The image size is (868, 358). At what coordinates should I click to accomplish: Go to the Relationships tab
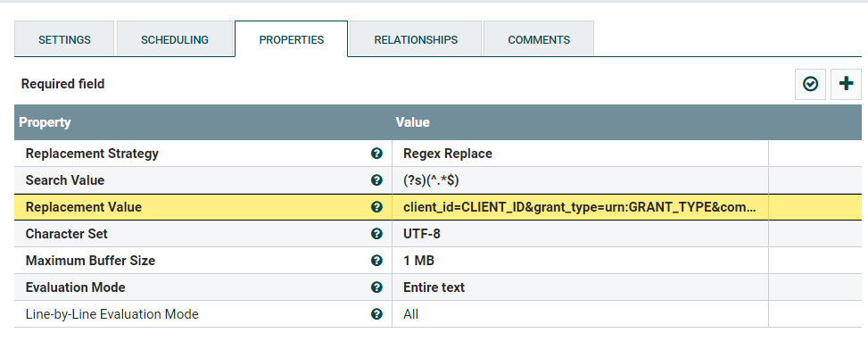click(x=416, y=40)
